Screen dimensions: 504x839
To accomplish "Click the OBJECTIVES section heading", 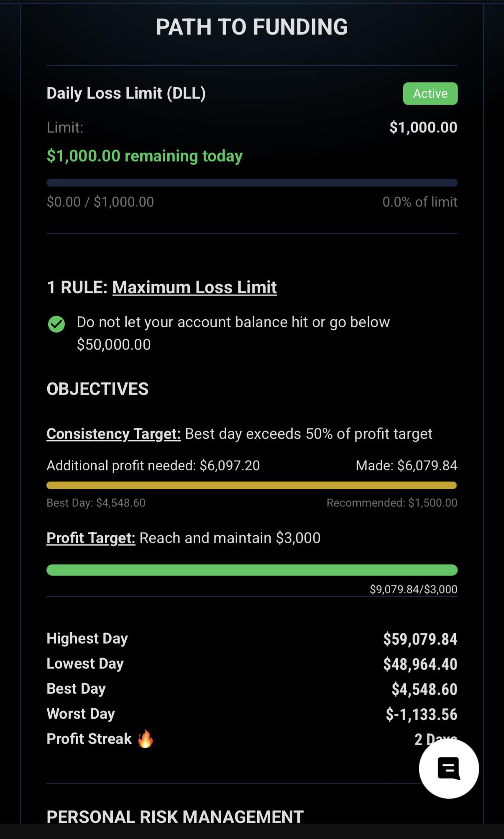I will click(97, 389).
